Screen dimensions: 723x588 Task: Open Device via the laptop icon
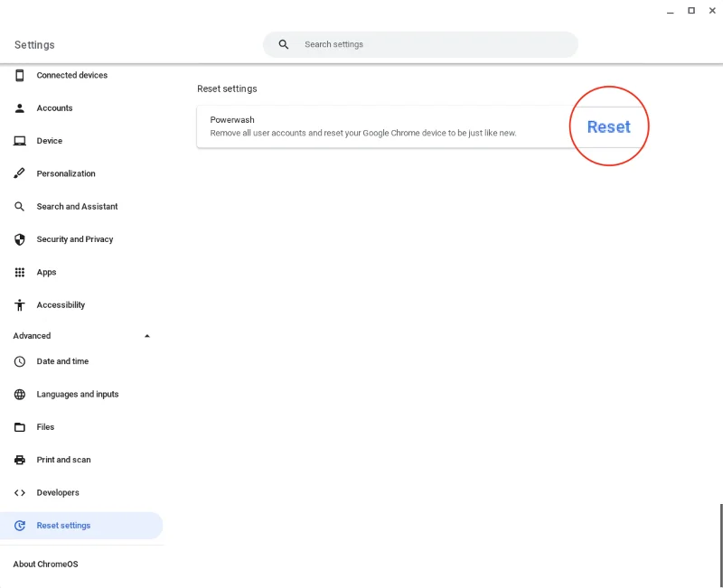pyautogui.click(x=19, y=140)
